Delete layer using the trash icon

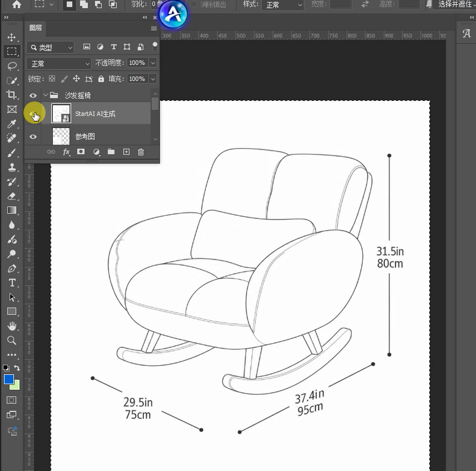[x=141, y=152]
